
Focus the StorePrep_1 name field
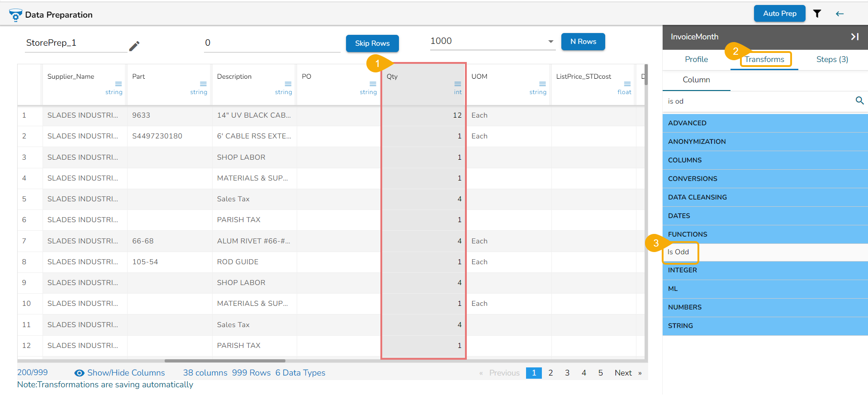(76, 43)
